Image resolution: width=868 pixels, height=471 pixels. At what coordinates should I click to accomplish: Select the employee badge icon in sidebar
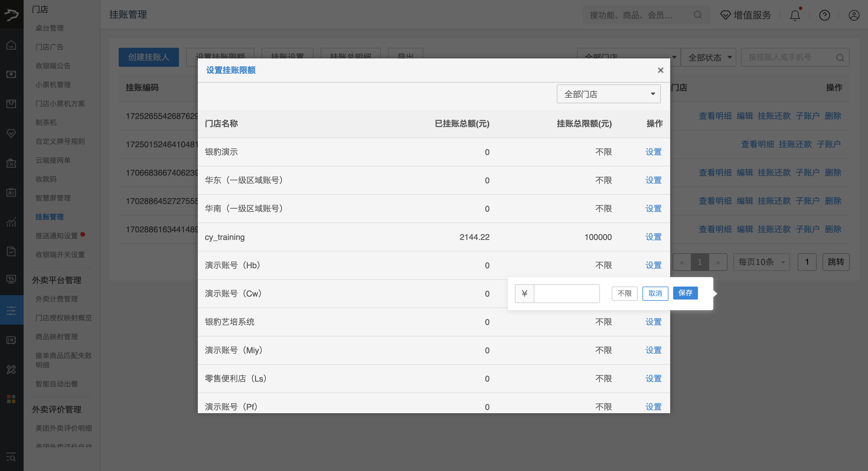pyautogui.click(x=11, y=192)
